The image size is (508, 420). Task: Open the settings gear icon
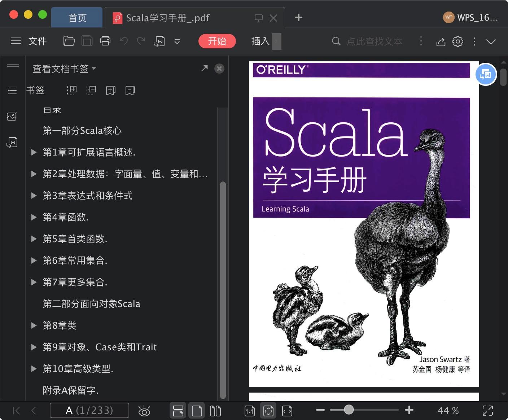point(458,41)
